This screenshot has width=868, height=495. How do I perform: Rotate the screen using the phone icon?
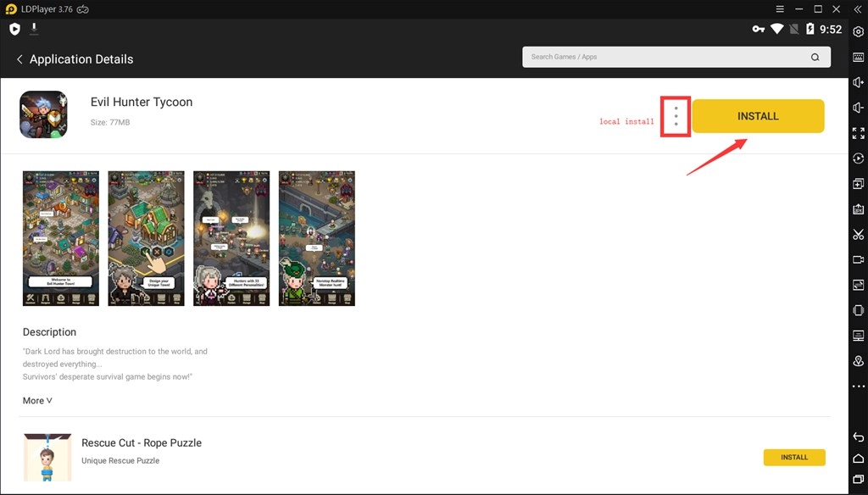pos(858,310)
